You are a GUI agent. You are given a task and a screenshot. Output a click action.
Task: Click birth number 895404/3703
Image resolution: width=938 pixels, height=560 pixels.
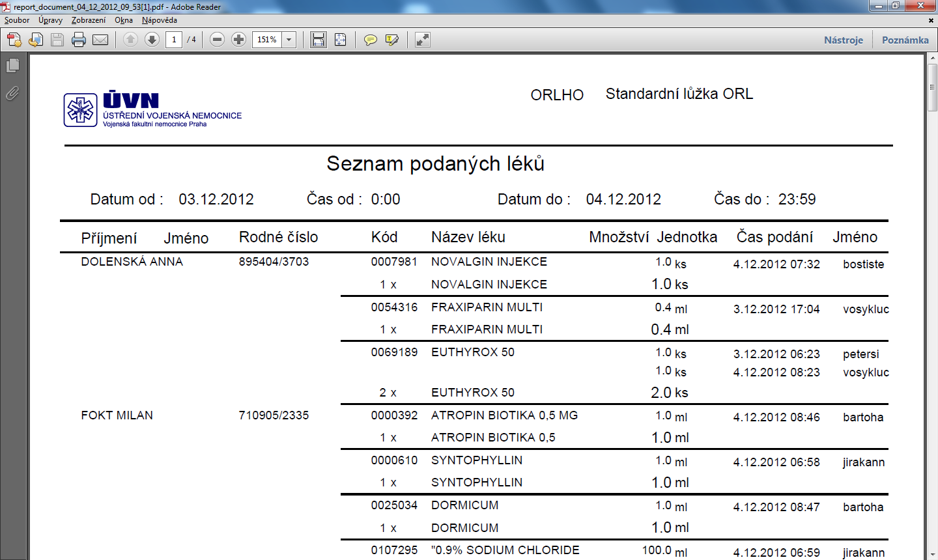[x=274, y=262]
